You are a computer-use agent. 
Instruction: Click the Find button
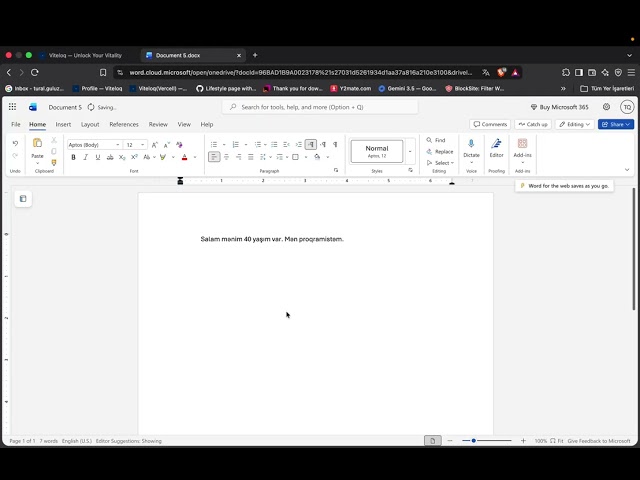tap(436, 140)
